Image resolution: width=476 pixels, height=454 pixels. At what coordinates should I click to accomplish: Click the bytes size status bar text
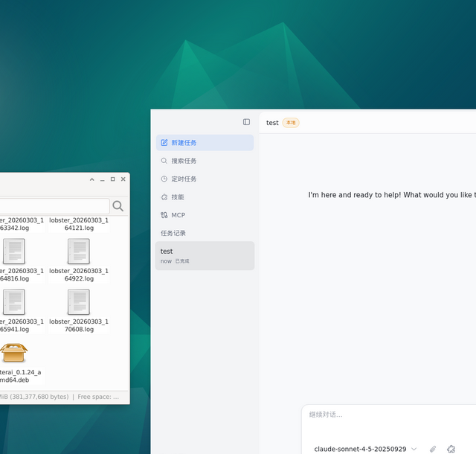34,397
